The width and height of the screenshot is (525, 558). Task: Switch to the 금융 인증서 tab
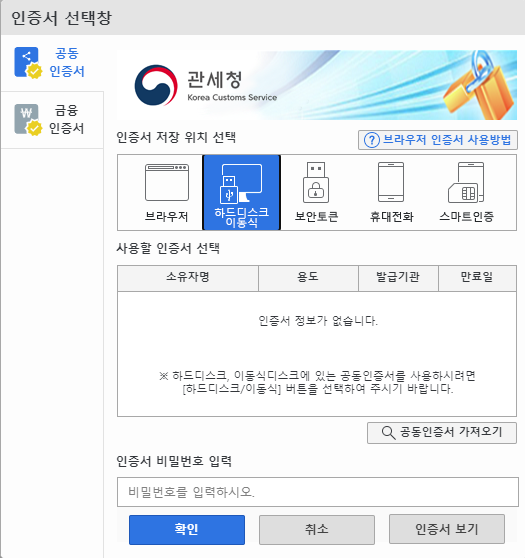52,120
